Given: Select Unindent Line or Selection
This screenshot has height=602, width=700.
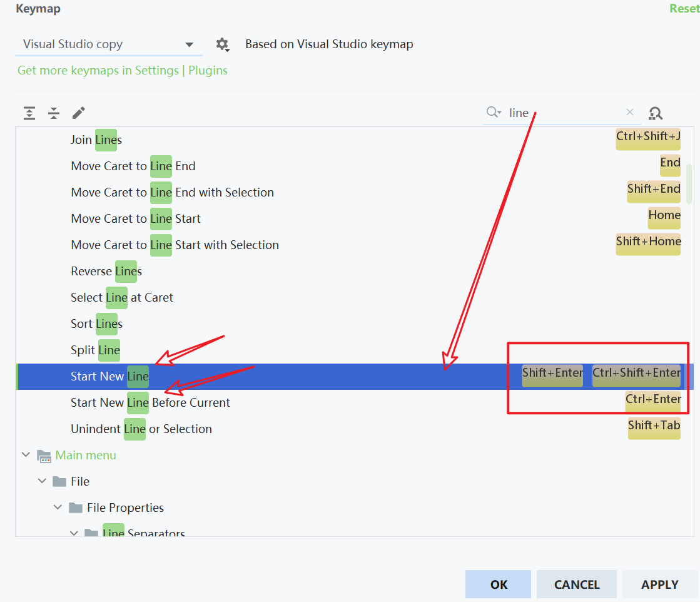Looking at the screenshot, I should (x=141, y=429).
